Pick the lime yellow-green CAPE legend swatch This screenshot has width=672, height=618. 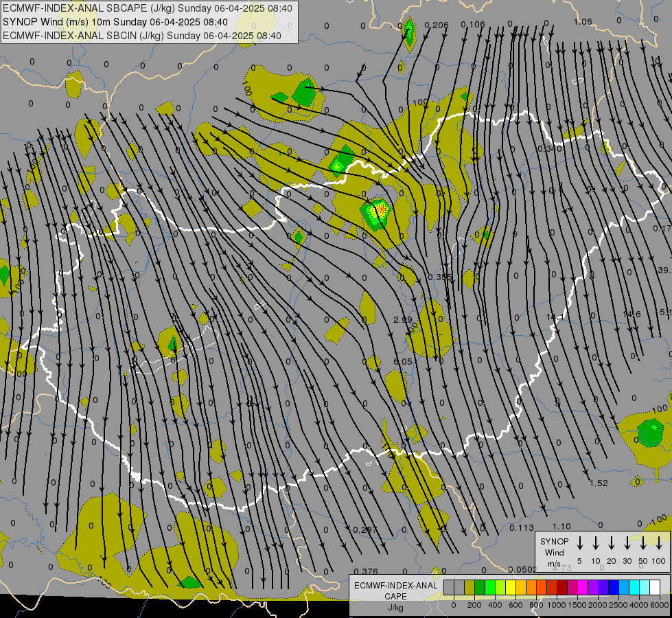[500, 588]
